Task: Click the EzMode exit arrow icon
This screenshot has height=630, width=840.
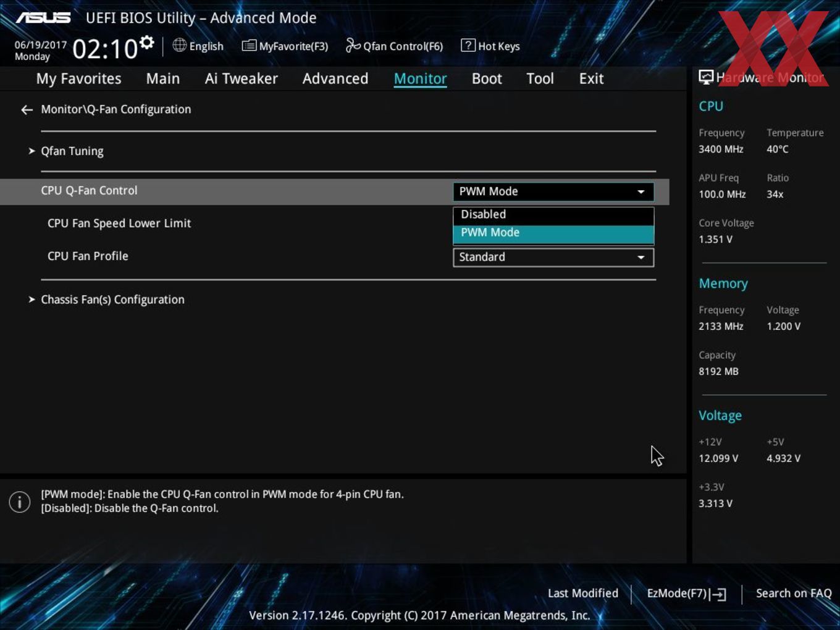Action: tap(718, 594)
